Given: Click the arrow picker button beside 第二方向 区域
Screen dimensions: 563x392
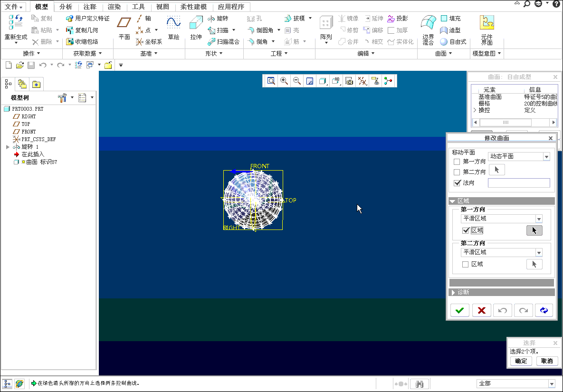Looking at the screenshot, I should pos(534,264).
